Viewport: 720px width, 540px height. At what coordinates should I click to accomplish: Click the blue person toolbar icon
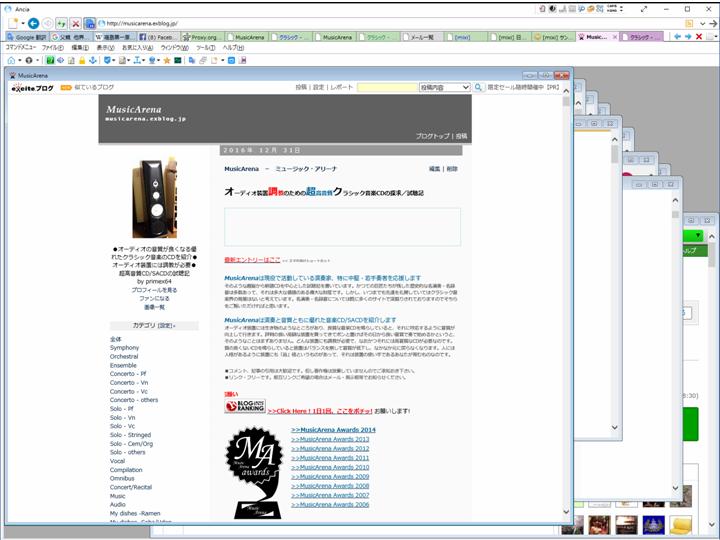152,60
